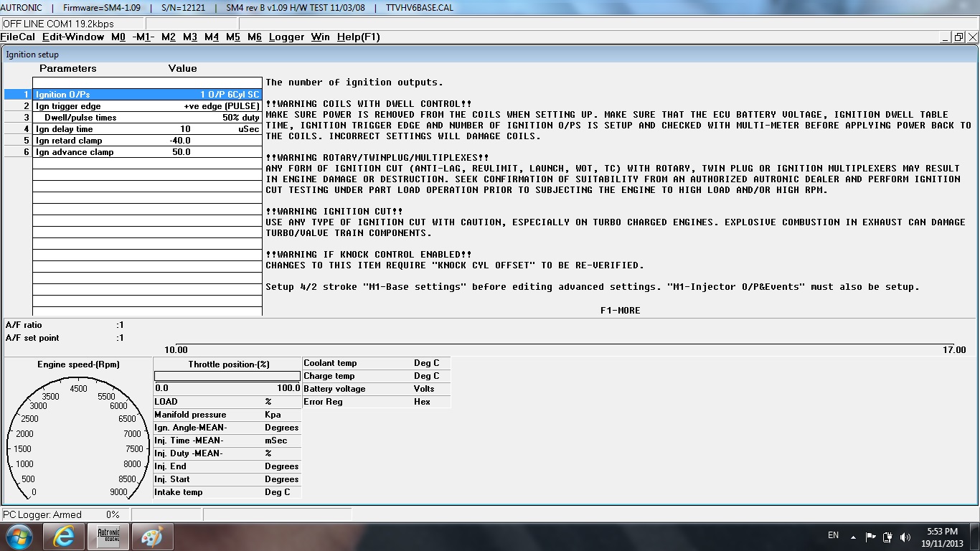Open the M3 menu

[190, 37]
